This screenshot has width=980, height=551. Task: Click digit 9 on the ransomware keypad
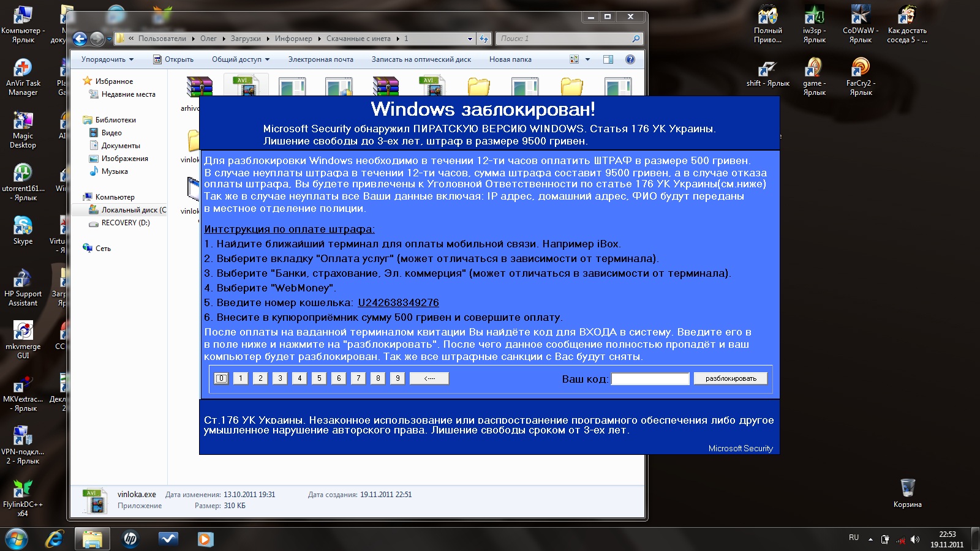click(398, 378)
